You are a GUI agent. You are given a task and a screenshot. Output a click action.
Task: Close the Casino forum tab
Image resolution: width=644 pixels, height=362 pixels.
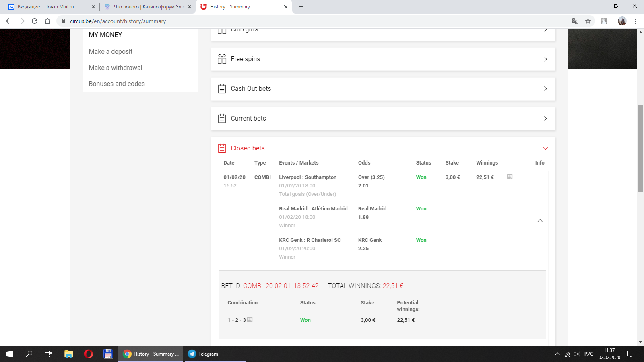(x=190, y=7)
